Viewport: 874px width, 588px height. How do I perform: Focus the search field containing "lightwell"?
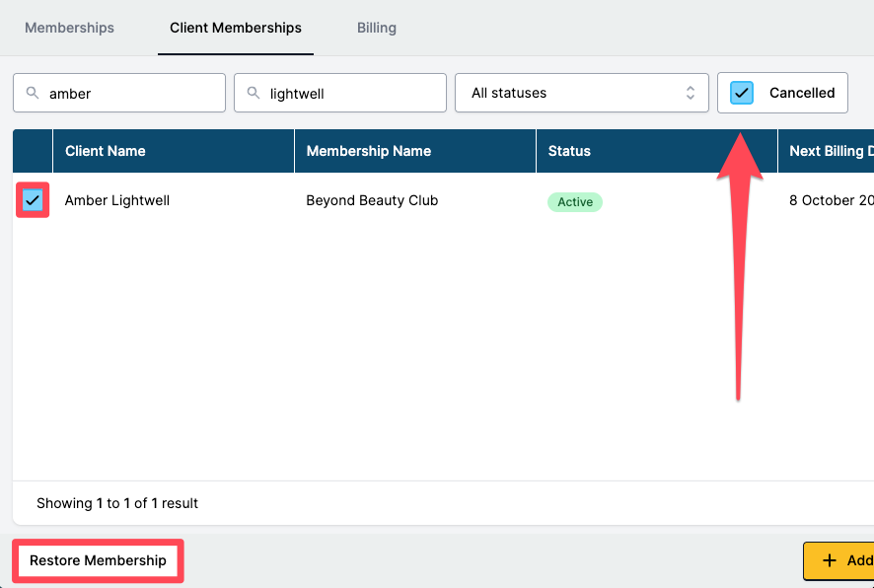pos(350,94)
